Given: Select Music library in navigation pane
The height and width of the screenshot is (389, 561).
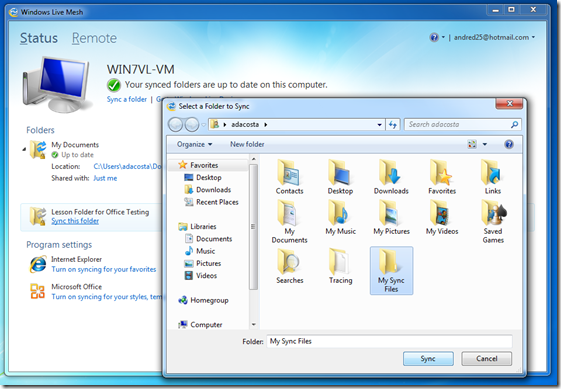Looking at the screenshot, I should (x=200, y=251).
